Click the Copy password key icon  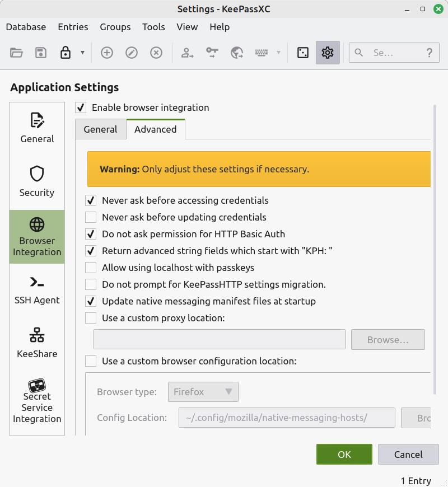pos(212,53)
